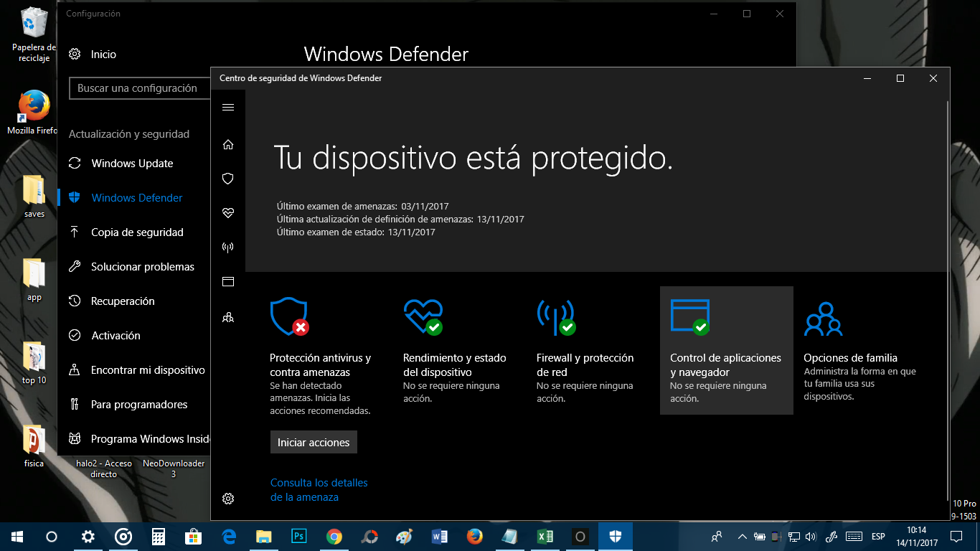Select the Papelera de reciclaje desktop icon
The height and width of the screenshot is (551, 980).
(33, 34)
